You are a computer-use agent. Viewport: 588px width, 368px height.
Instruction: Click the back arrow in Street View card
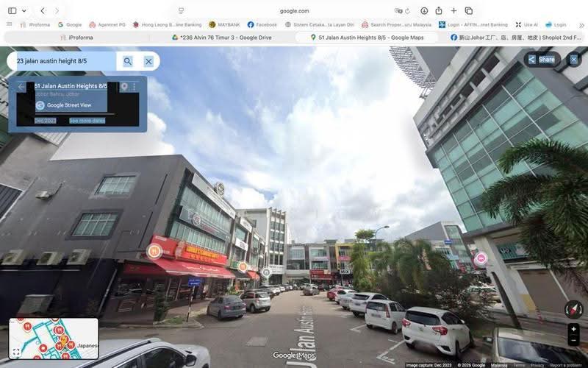coord(21,87)
